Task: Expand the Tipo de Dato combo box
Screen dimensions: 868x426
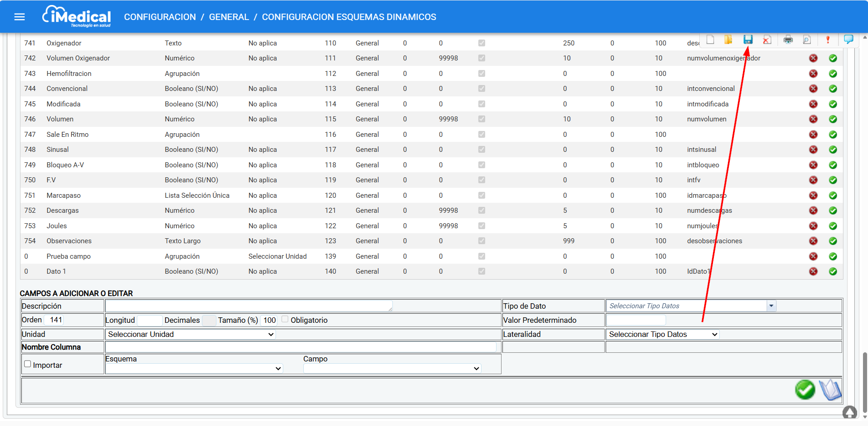Action: [771, 306]
